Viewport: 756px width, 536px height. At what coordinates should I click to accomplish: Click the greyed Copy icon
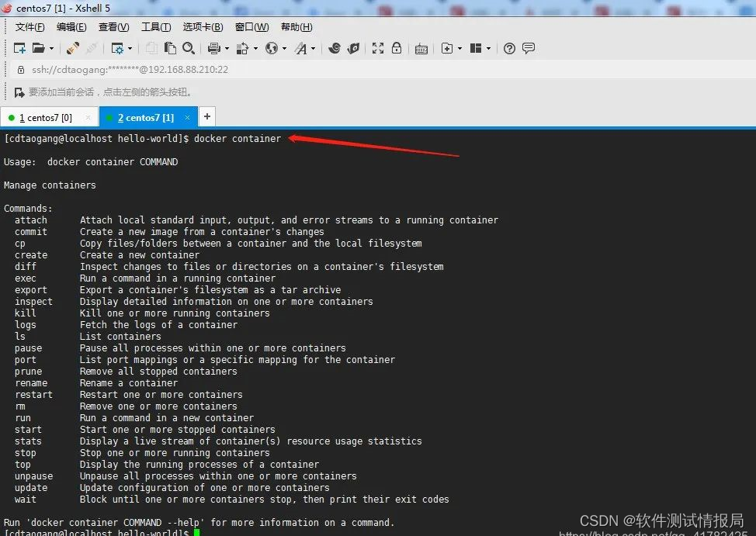coord(151,48)
